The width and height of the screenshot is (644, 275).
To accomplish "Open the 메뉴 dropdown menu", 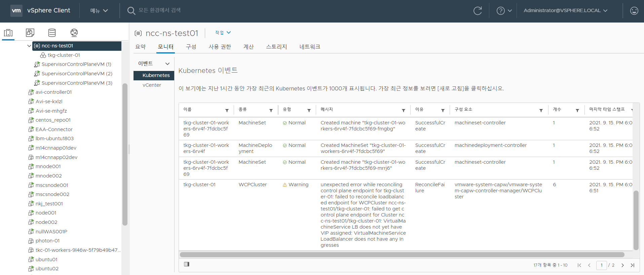I will 99,11.
